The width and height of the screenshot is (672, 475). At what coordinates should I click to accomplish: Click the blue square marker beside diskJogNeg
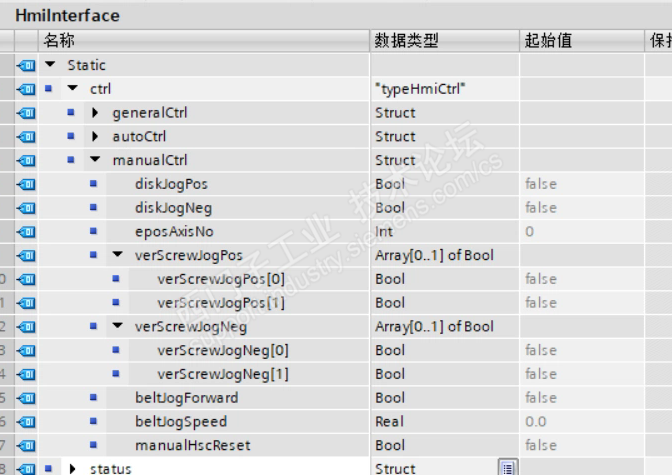coord(94,208)
